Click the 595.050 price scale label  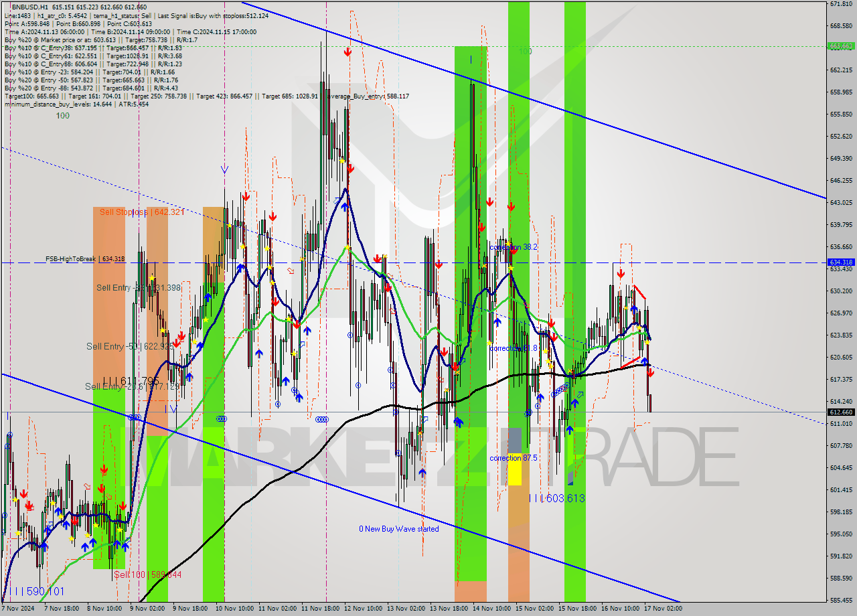pyautogui.click(x=841, y=534)
